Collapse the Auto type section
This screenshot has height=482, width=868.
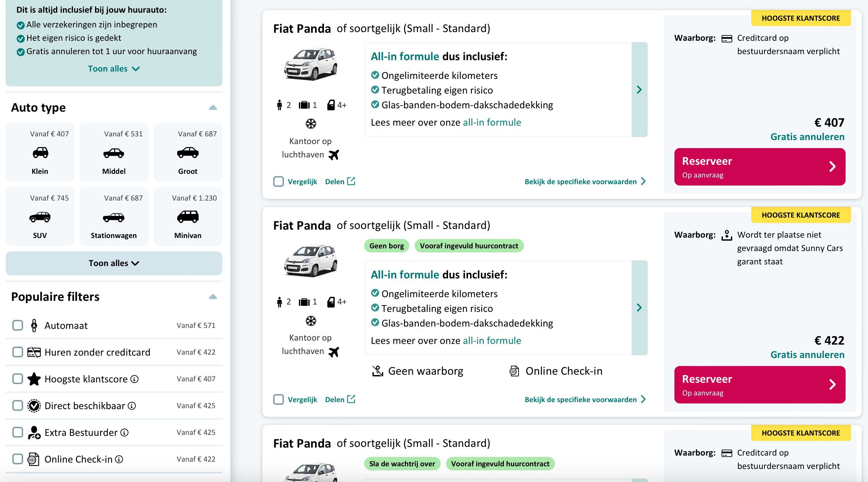click(x=213, y=107)
